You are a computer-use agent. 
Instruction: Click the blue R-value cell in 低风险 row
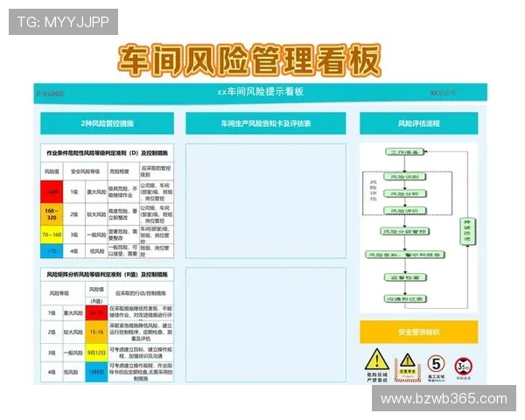96,372
